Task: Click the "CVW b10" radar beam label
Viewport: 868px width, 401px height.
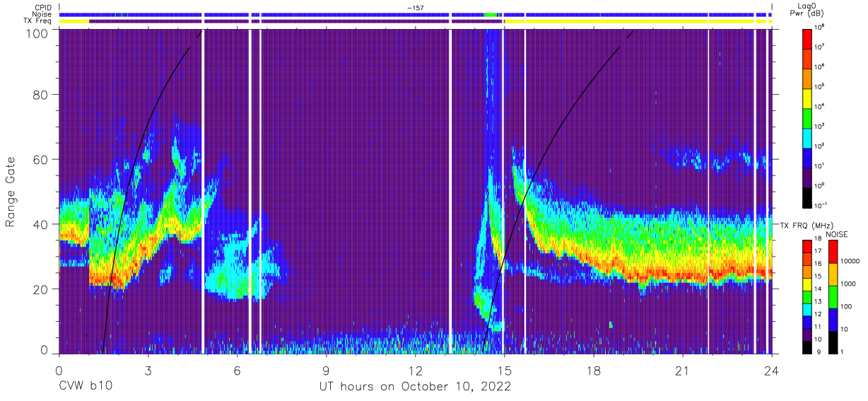Action: (x=86, y=387)
